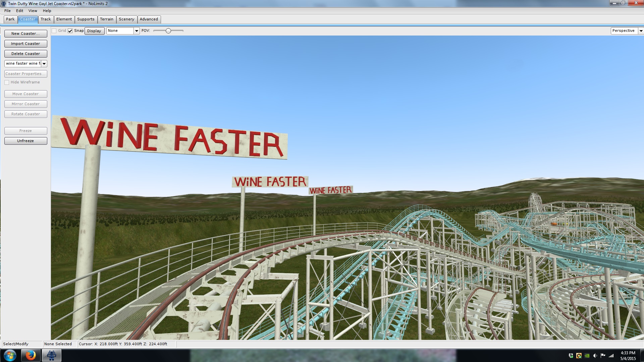This screenshot has width=644, height=362.
Task: Open the network signal icon
Action: coord(611,356)
